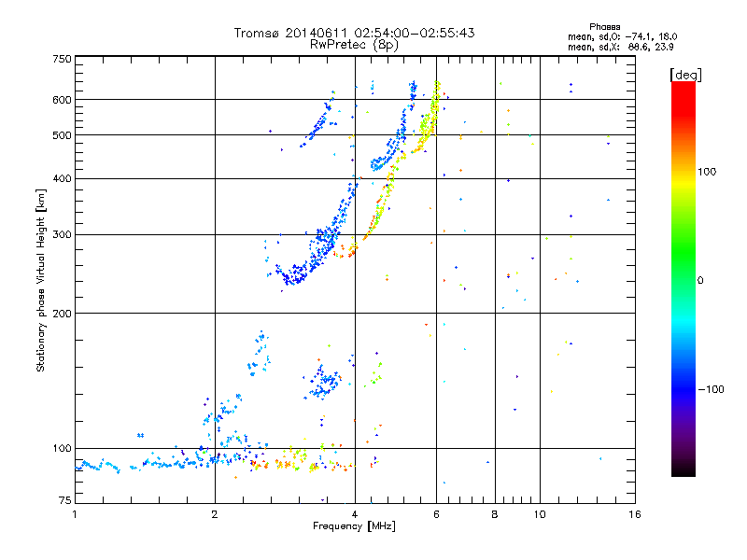Click the y-axis tick label "400"
747x560 pixels.
pos(62,178)
